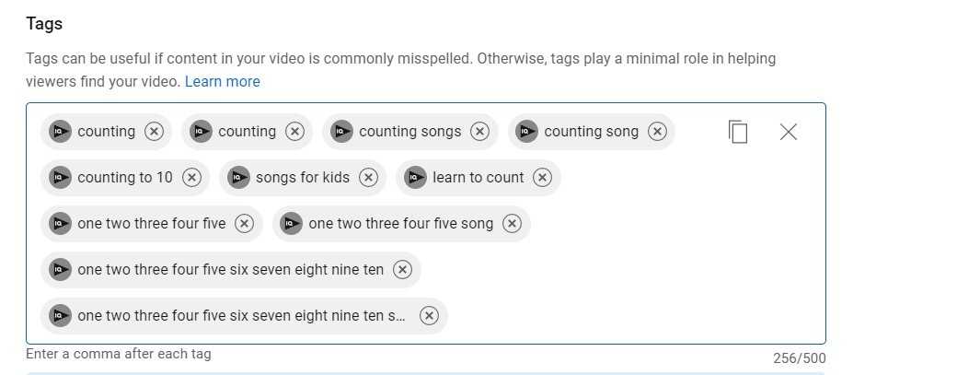Screen dimensions: 980x375
Task: Remove the truncated tag ending "ten s…"
Action: tap(429, 316)
